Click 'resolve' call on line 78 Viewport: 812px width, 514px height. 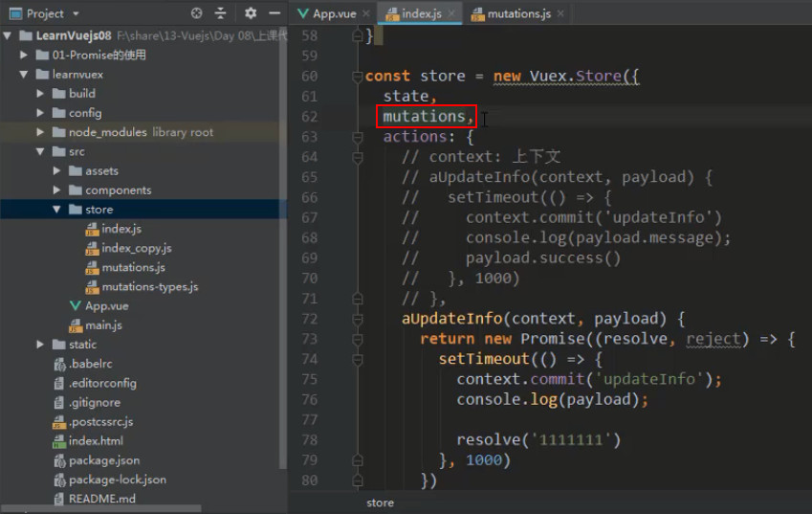(489, 440)
